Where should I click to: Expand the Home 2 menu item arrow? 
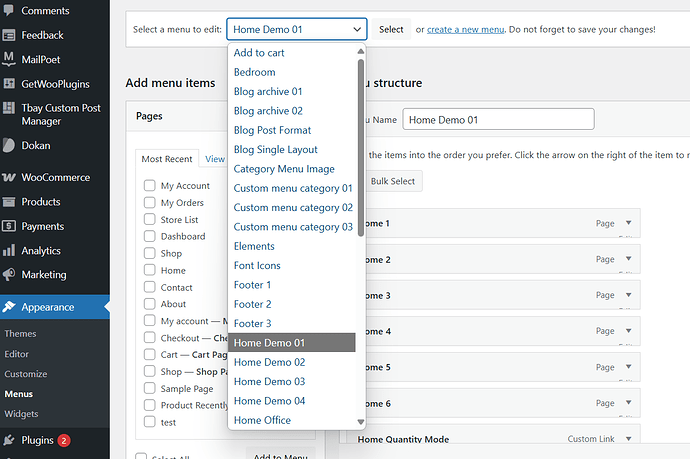(628, 259)
